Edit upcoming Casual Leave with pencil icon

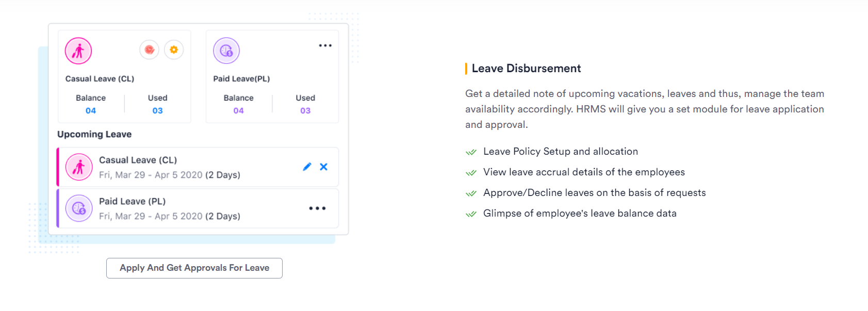click(x=307, y=167)
